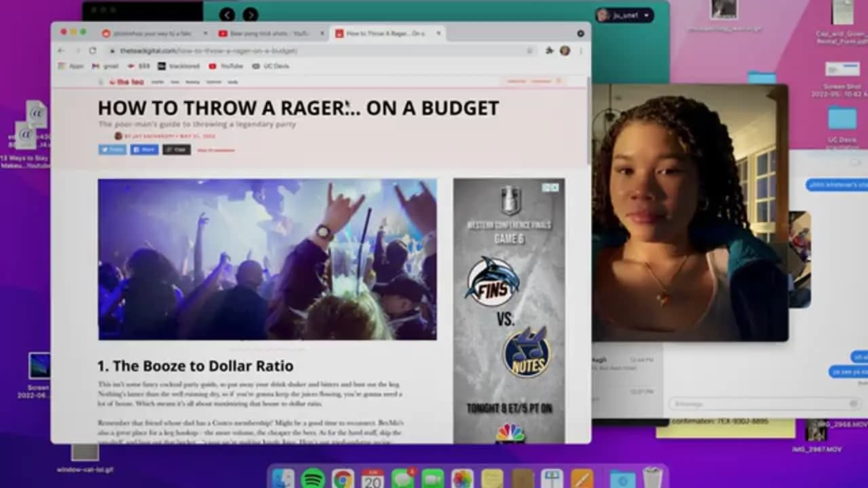Open the $$$ bookmark

(x=139, y=66)
